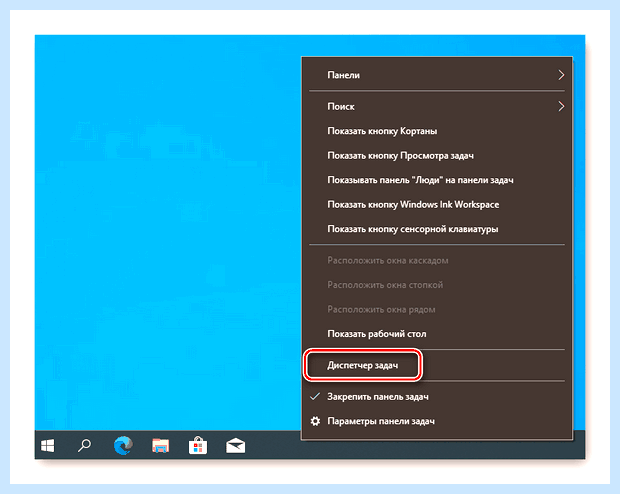The height and width of the screenshot is (494, 620).
Task: Expand the Поиск submenu arrow
Action: pyautogui.click(x=561, y=106)
